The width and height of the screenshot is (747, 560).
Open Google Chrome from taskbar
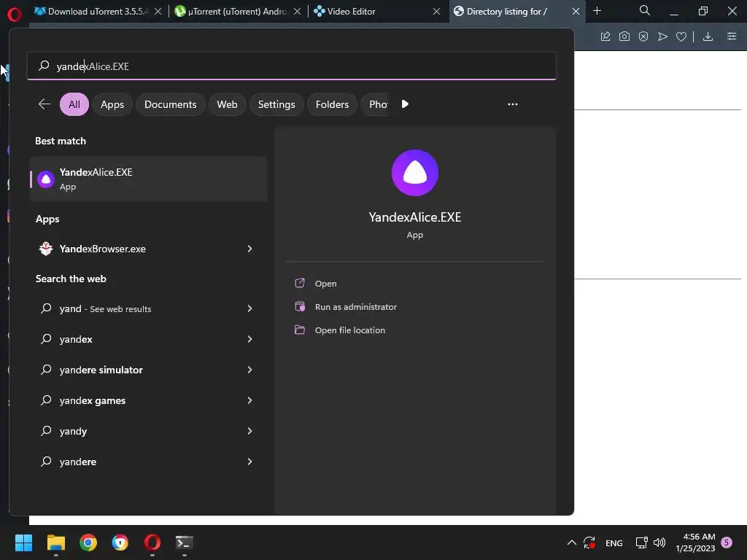(x=88, y=542)
